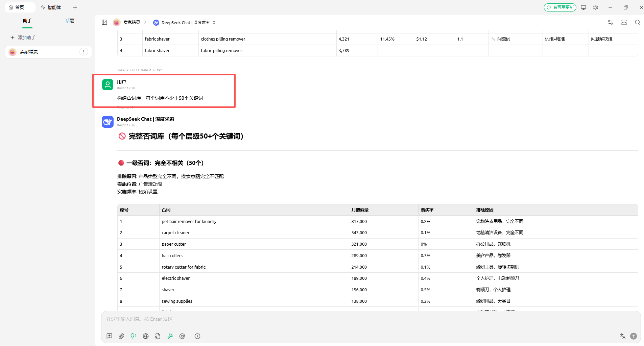Open the assistant settings sliders icon

(610, 22)
